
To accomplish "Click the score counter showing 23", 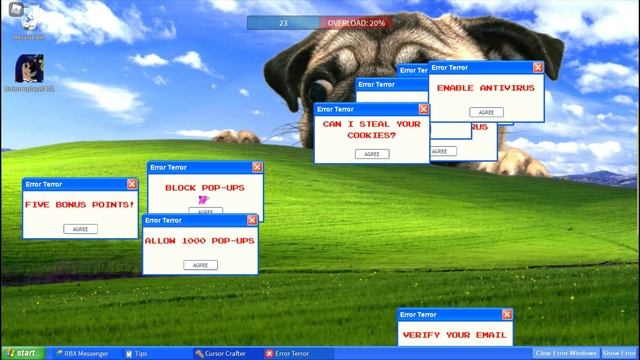I will (283, 23).
